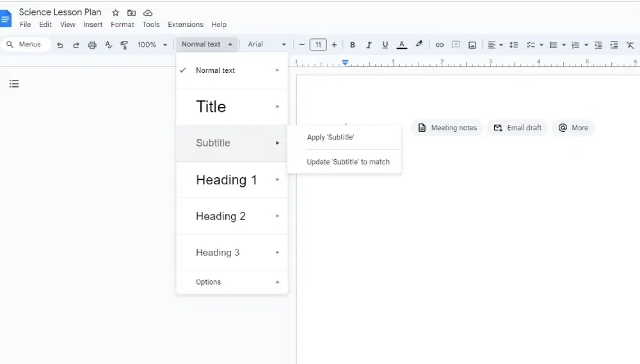Screen dimensions: 640x364
Task: Pick highlight color marker icon
Action: point(419,45)
